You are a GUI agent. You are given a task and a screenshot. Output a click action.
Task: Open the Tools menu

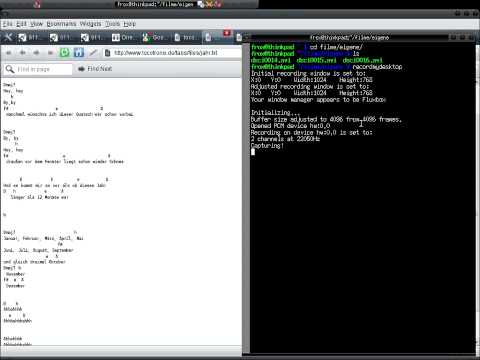(x=113, y=24)
